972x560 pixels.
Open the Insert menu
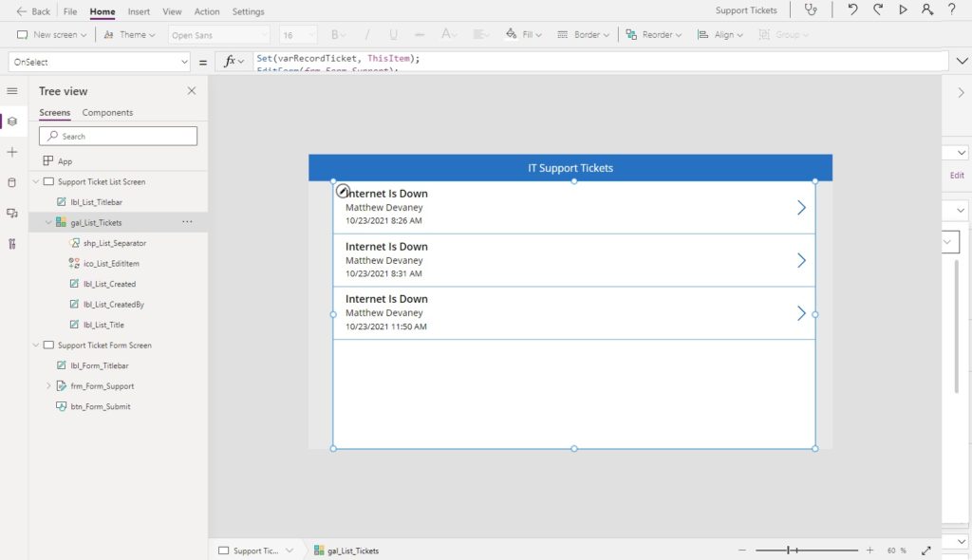pos(139,11)
